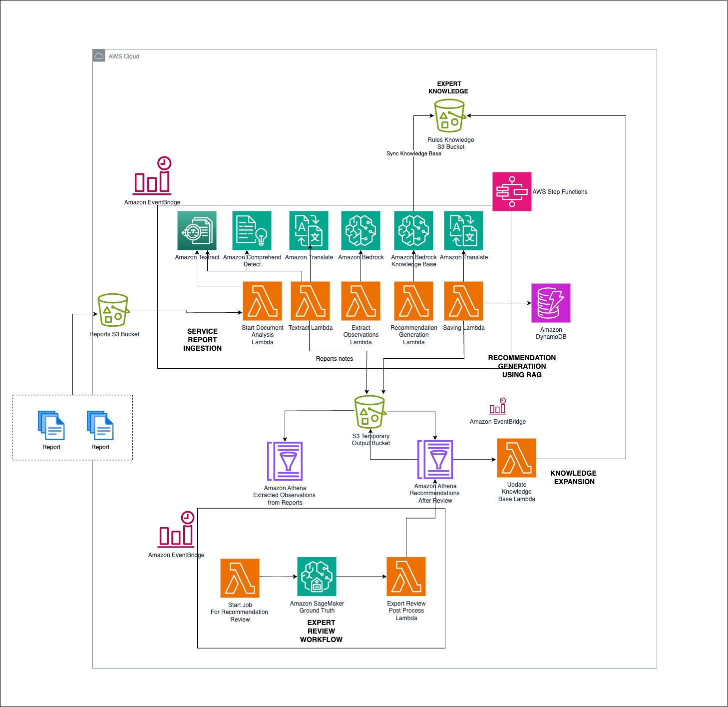
Task: Click the Amazon Comprehend Detect icon
Action: [x=252, y=231]
